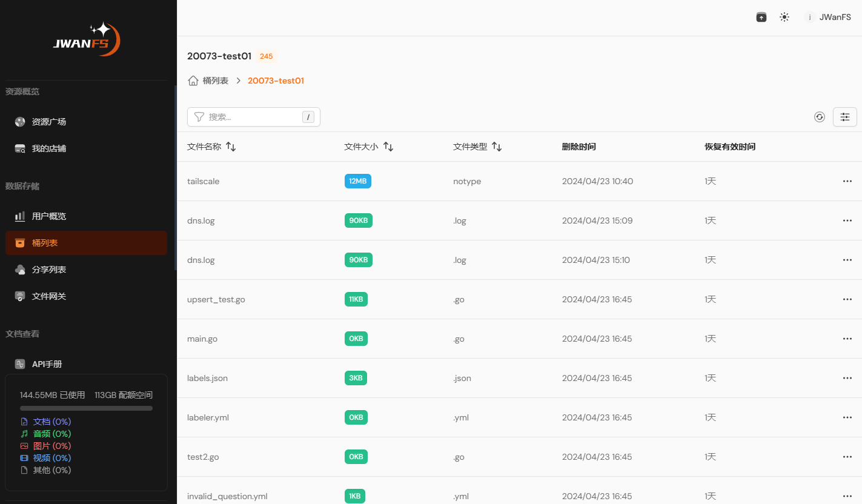Select 桶列表 in the sidebar
The image size is (862, 504).
click(x=86, y=243)
